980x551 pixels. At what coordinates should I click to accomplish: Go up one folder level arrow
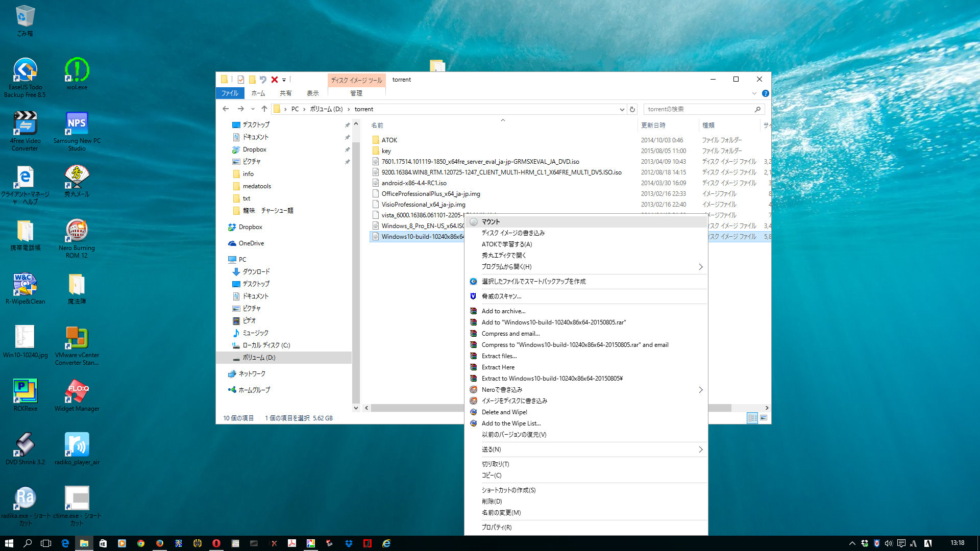pyautogui.click(x=264, y=109)
